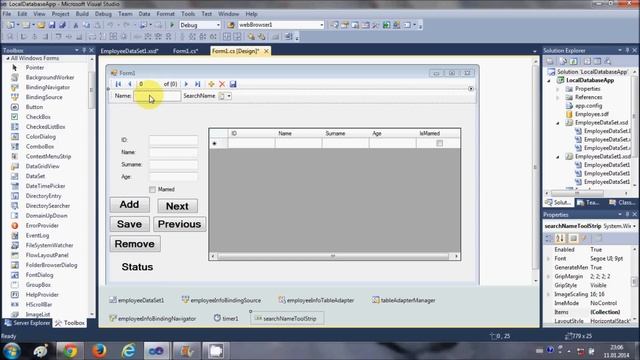Select ErrorProvider in the Toolbox
The width and height of the screenshot is (640, 360).
(42, 225)
